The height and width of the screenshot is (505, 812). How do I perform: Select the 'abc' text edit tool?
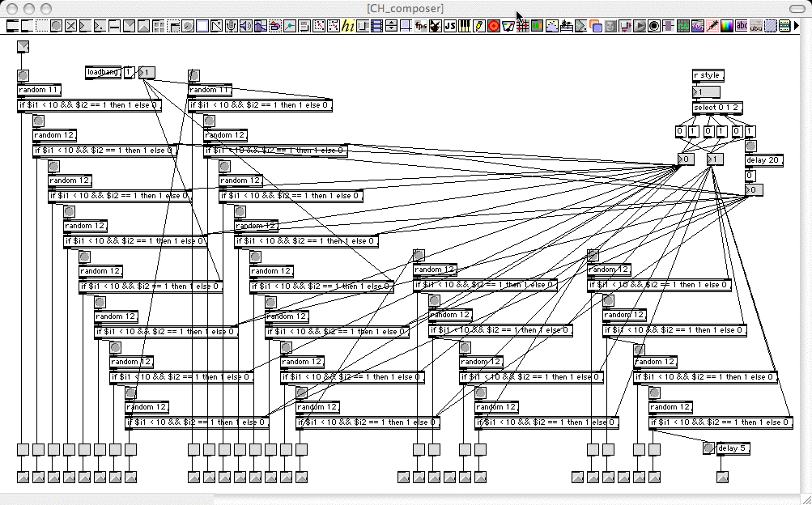742,25
